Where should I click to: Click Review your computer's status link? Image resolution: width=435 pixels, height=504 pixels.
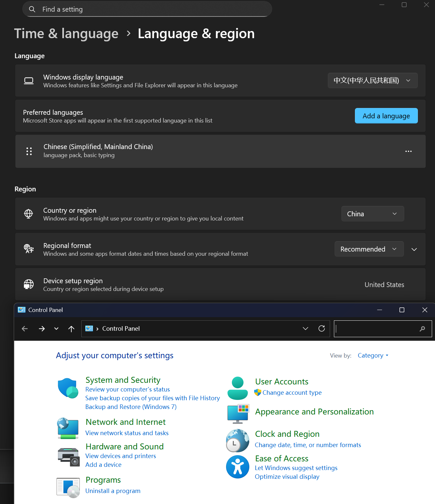point(128,389)
